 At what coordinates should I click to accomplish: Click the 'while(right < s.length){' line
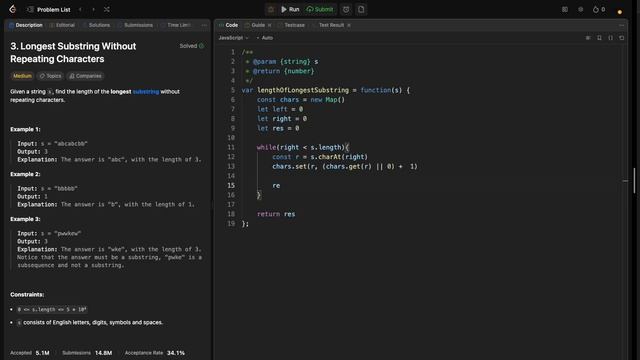pyautogui.click(x=303, y=147)
